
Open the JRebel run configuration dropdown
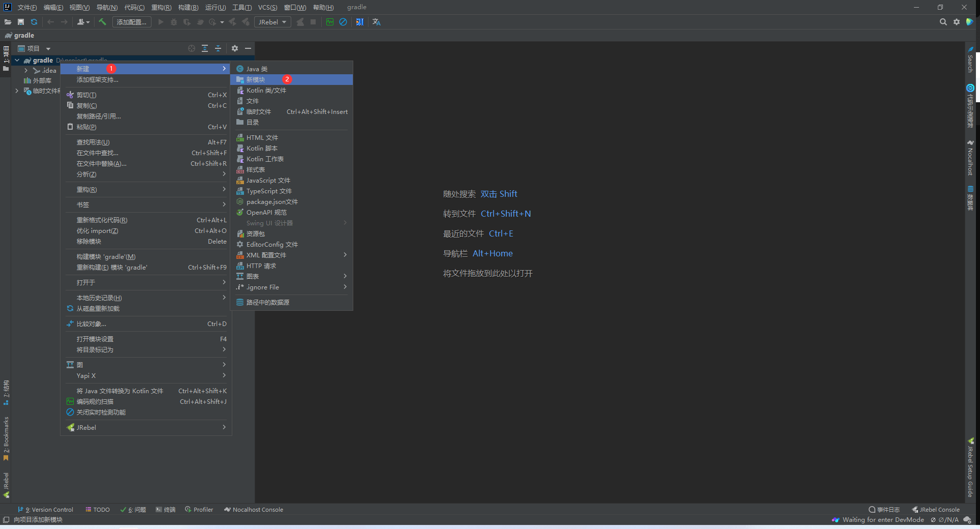click(x=273, y=22)
